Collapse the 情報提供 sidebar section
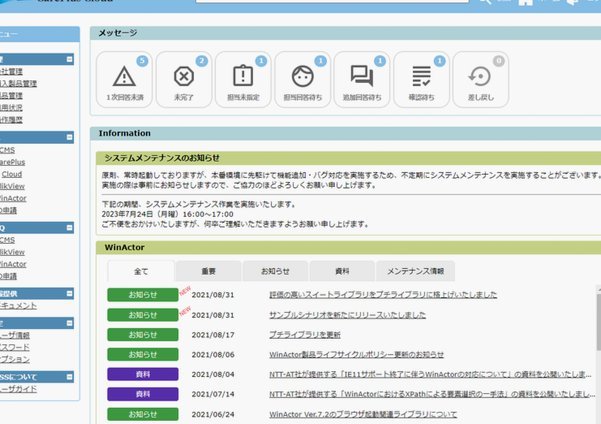This screenshot has width=601, height=424. (x=69, y=294)
